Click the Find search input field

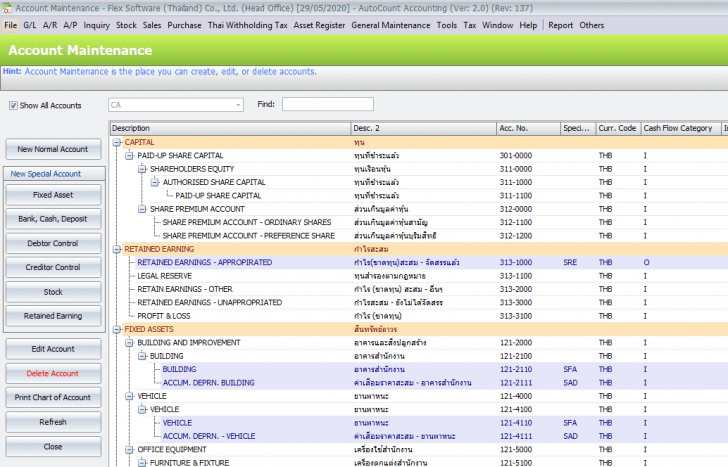point(327,104)
